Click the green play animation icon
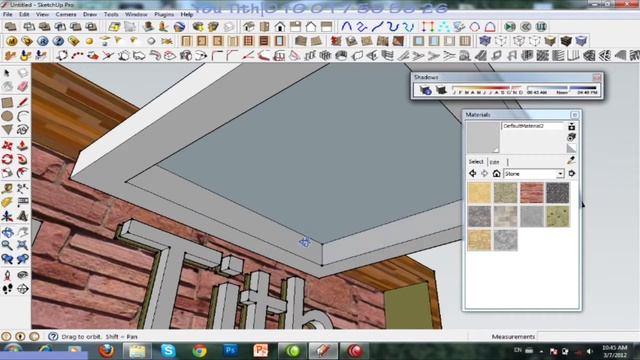640x360 pixels. [x=510, y=27]
